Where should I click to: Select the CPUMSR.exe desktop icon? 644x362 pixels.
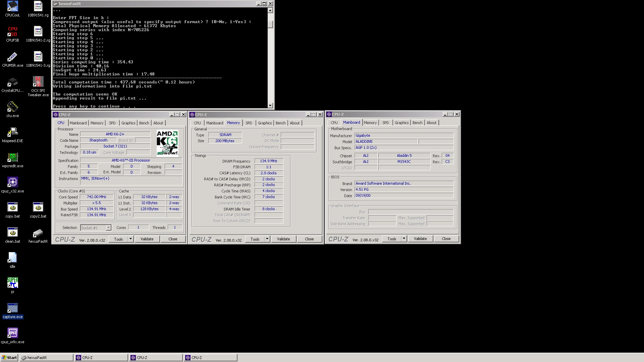pyautogui.click(x=12, y=59)
